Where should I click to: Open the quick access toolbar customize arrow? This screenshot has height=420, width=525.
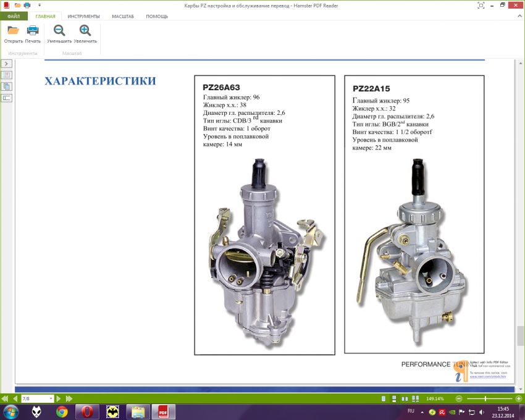[x=40, y=5]
